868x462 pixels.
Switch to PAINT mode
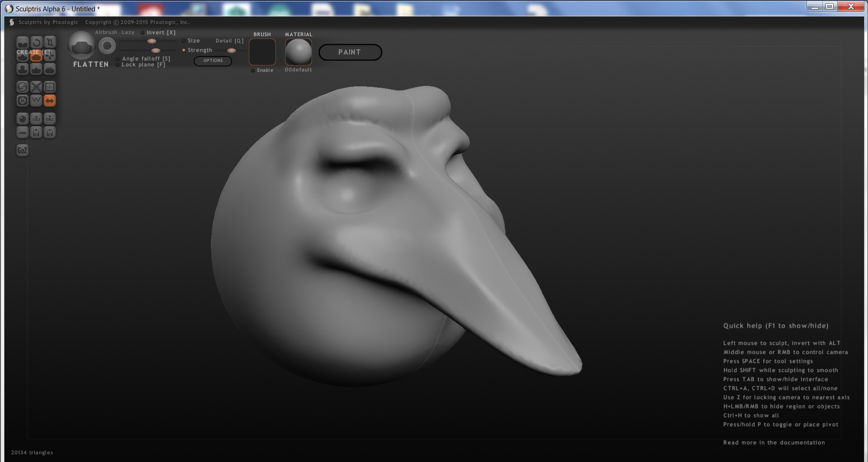[350, 52]
